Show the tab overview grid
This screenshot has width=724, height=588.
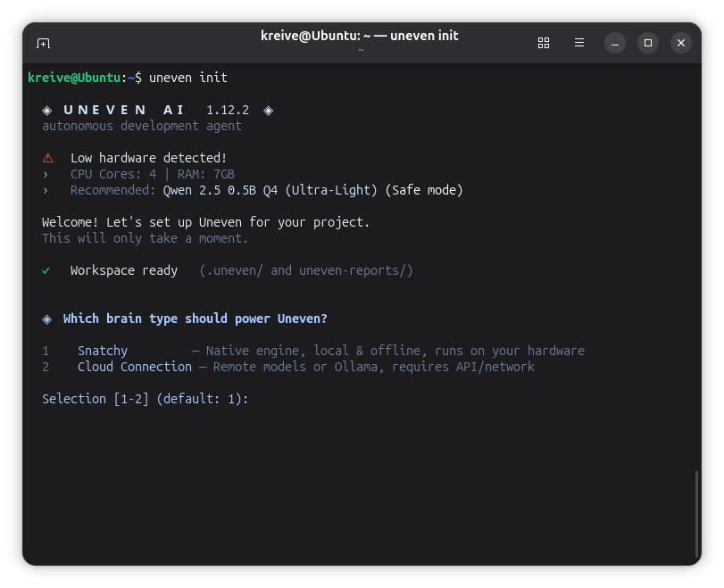tap(544, 43)
